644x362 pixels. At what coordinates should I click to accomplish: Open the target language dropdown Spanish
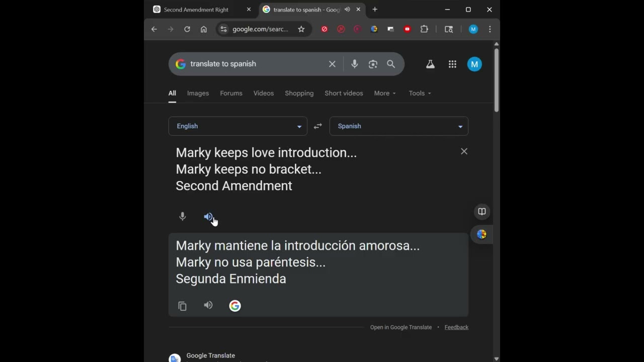tap(399, 126)
